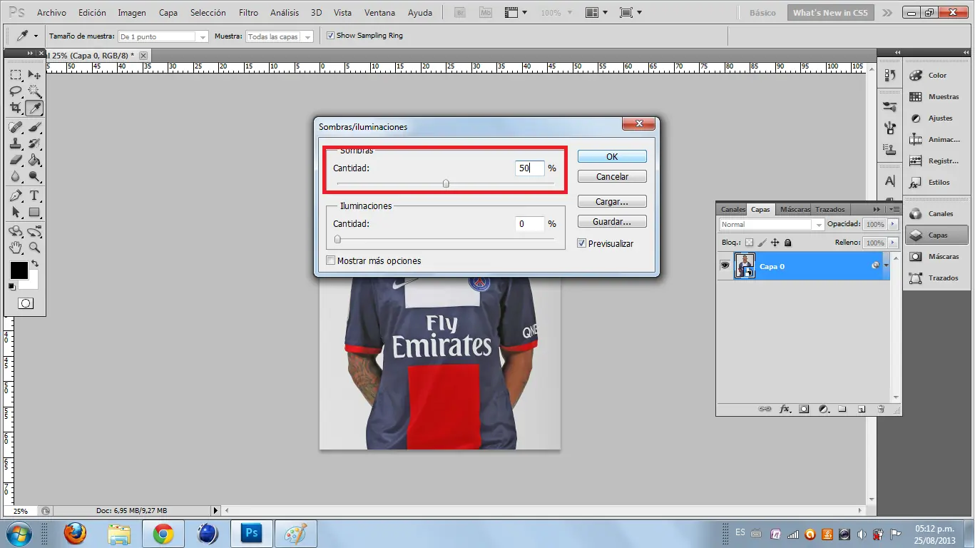Screen dimensions: 980x548
Task: Switch to the Máscaras tab
Action: [x=795, y=209]
